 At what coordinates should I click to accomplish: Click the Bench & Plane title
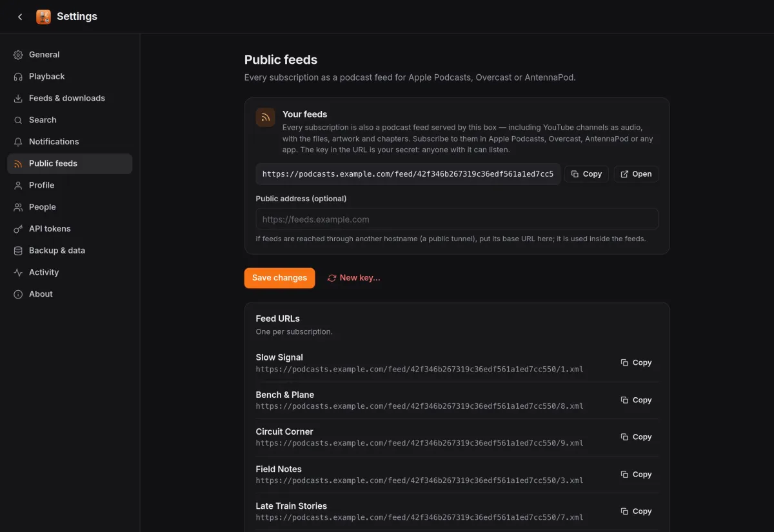pos(285,395)
